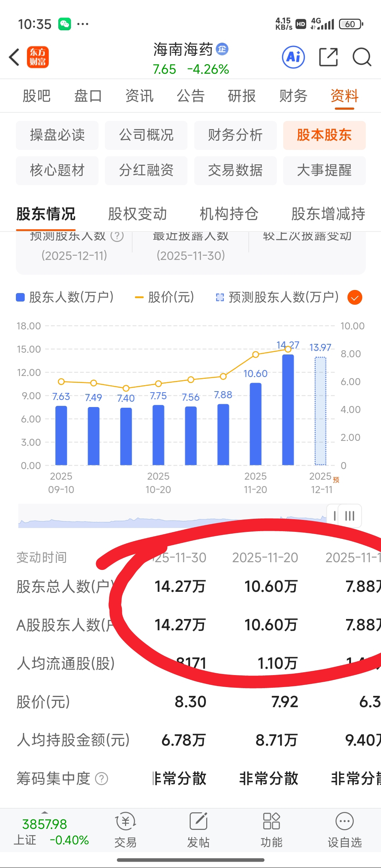The height and width of the screenshot is (868, 381).
Task: Tap 8.71万 in 人均持股金额 row
Action: tap(277, 740)
